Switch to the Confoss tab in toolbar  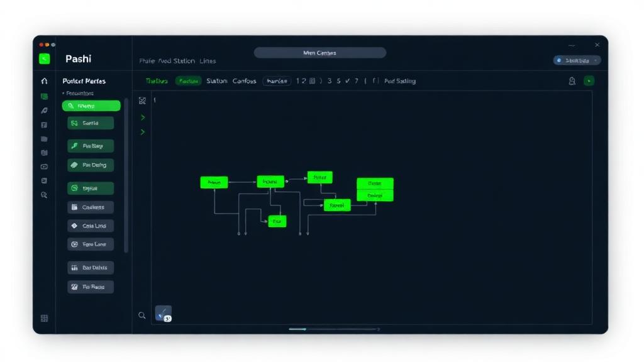244,81
